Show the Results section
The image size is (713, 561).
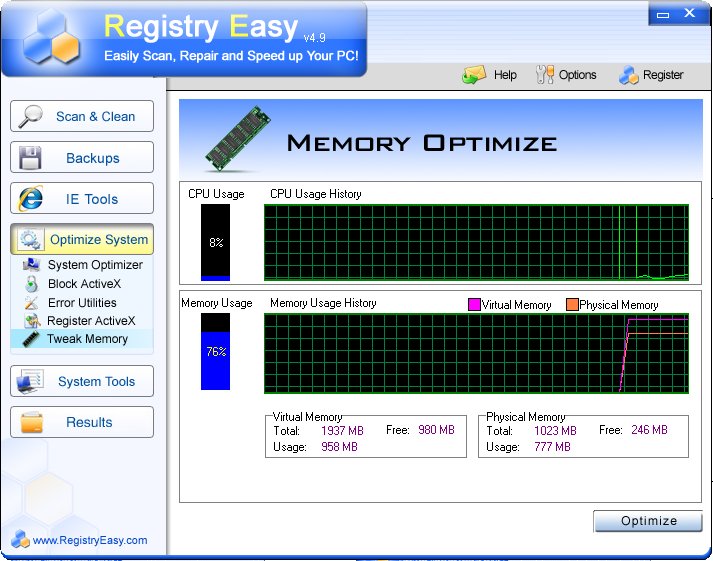point(82,422)
